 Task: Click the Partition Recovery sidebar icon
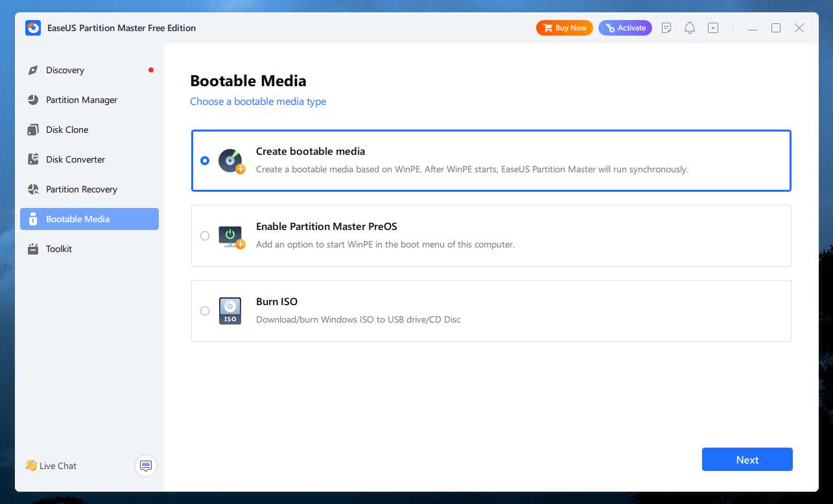point(33,189)
